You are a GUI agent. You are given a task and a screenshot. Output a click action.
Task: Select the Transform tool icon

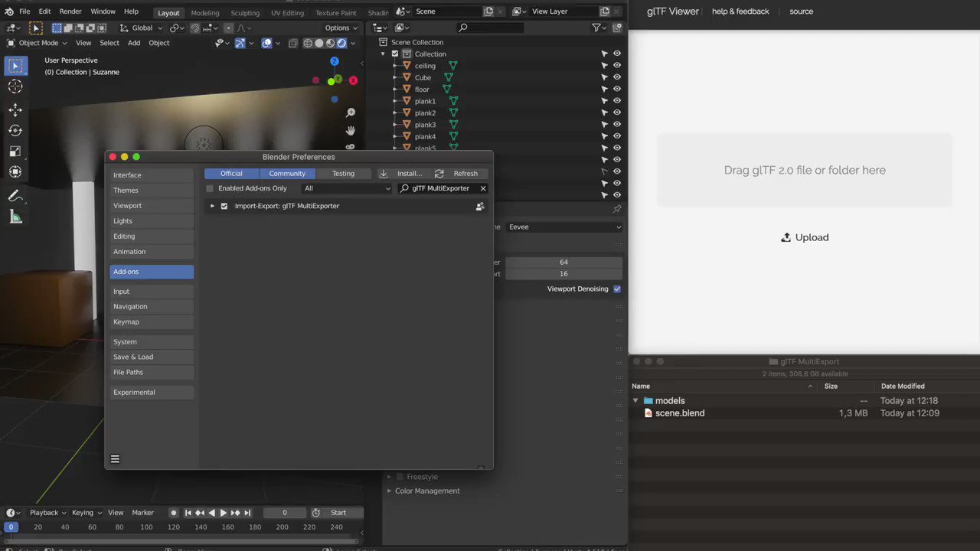[15, 171]
